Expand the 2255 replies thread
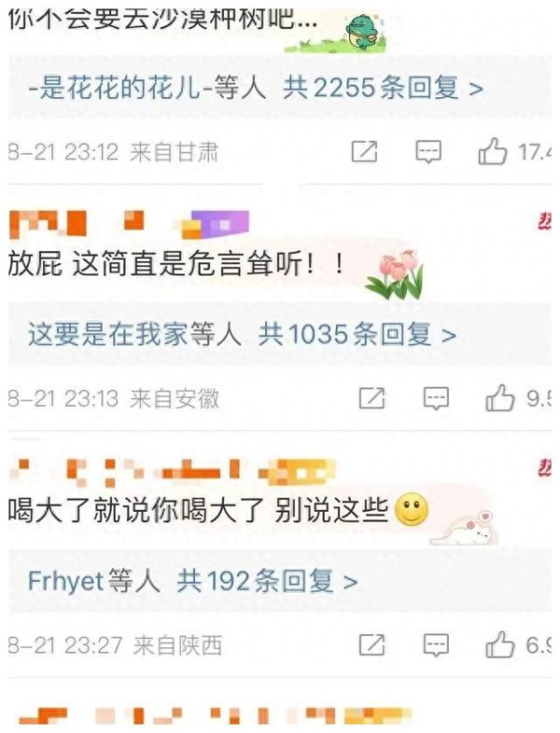Screen dimensions: 560x733 (384, 88)
